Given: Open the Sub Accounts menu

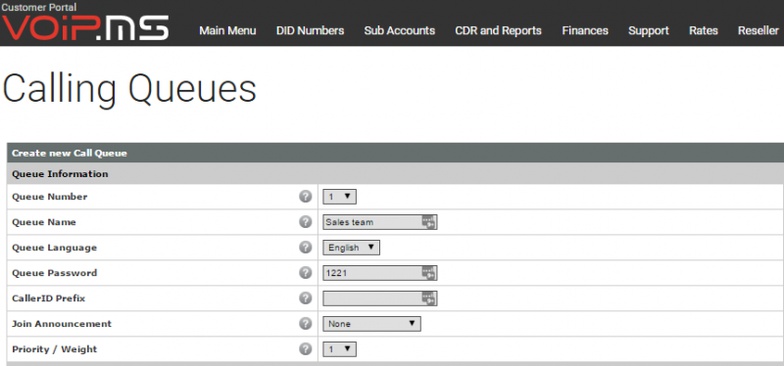Looking at the screenshot, I should (400, 30).
